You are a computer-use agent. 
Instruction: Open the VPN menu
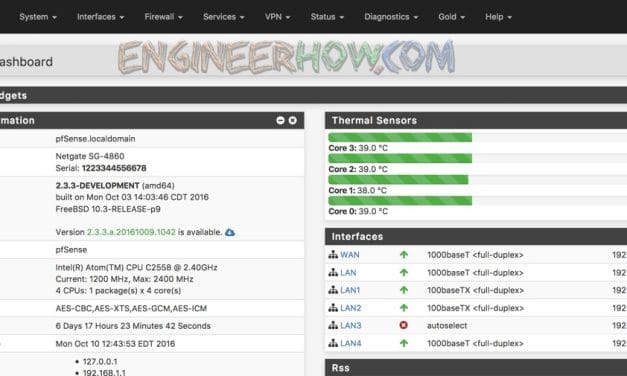point(278,17)
